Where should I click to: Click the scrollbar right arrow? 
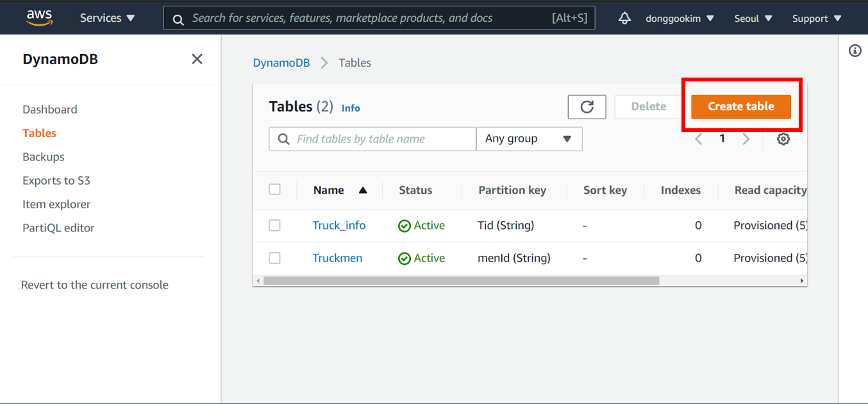click(x=801, y=281)
